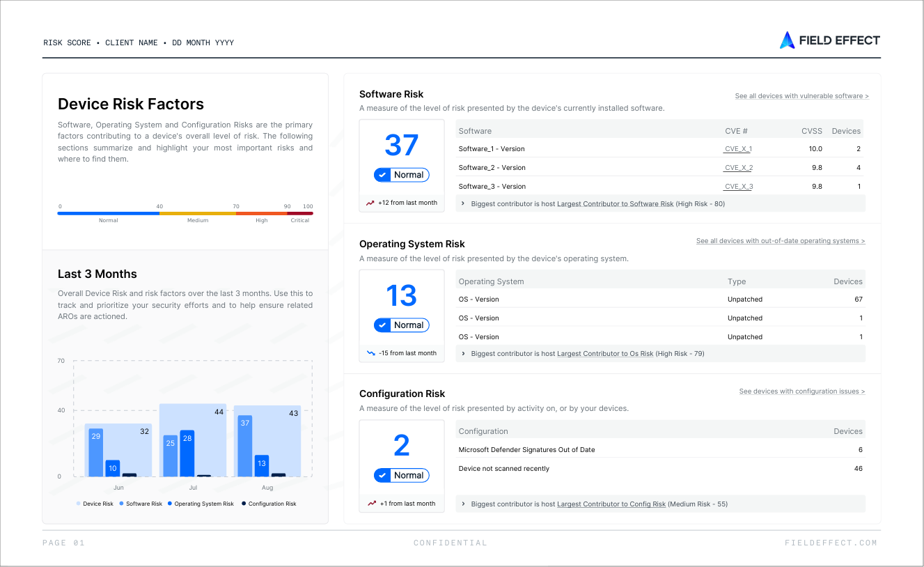The height and width of the screenshot is (567, 924).
Task: Click the Software Risk upward trend arrow icon
Action: [x=370, y=203]
